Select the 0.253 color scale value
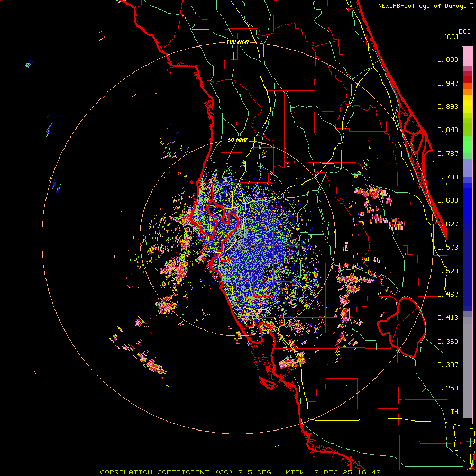Viewport: 476px width, 476px height. (448, 388)
